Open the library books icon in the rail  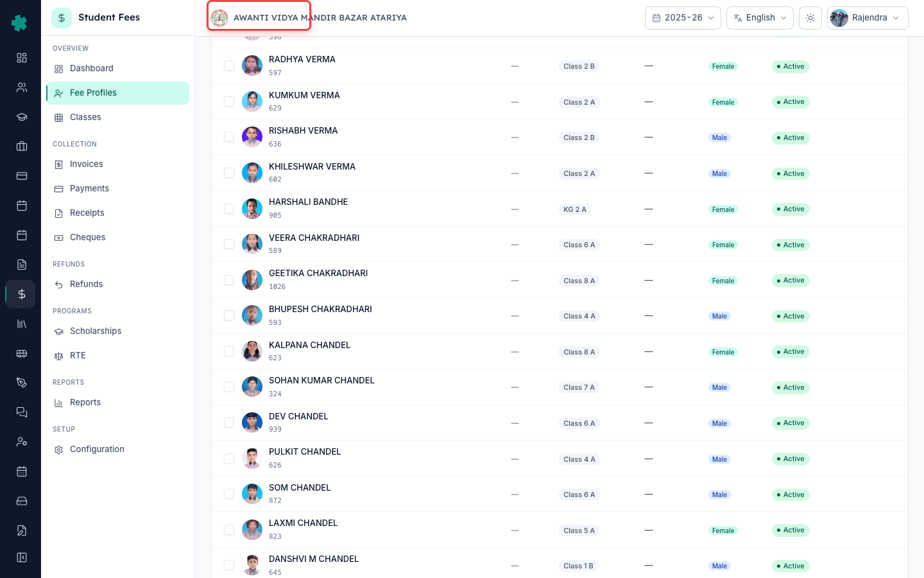pos(22,324)
